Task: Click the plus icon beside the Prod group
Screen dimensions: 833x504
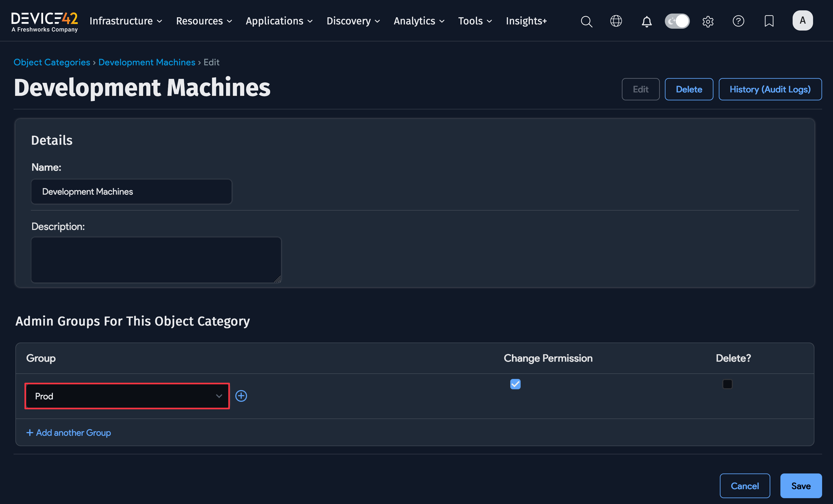Action: click(241, 396)
